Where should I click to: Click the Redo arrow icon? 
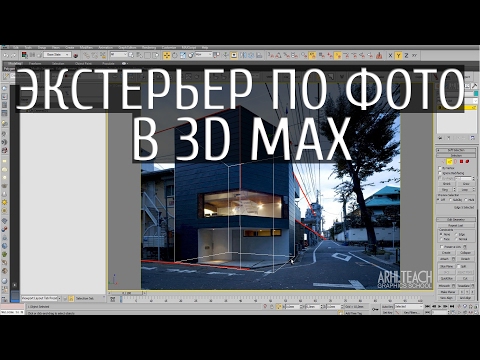click(14, 55)
